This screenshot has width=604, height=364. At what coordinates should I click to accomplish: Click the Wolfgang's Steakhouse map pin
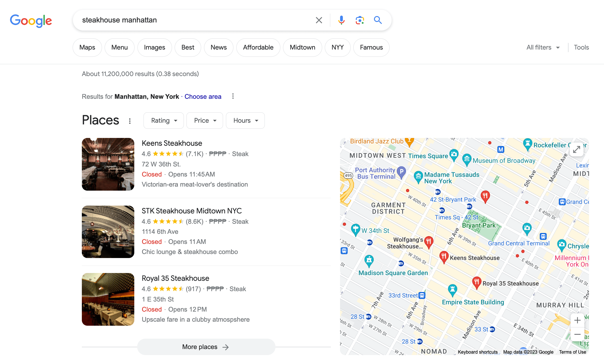point(429,242)
